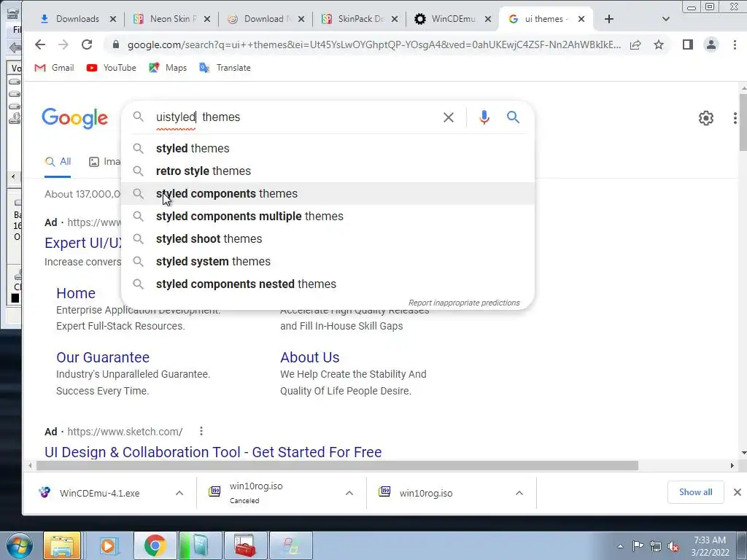Close the Downloads tab

click(113, 19)
